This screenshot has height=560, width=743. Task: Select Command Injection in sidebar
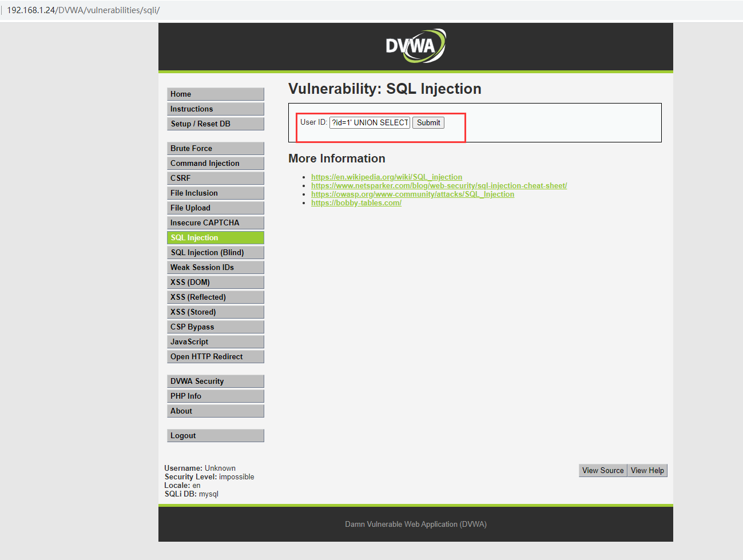pos(215,164)
